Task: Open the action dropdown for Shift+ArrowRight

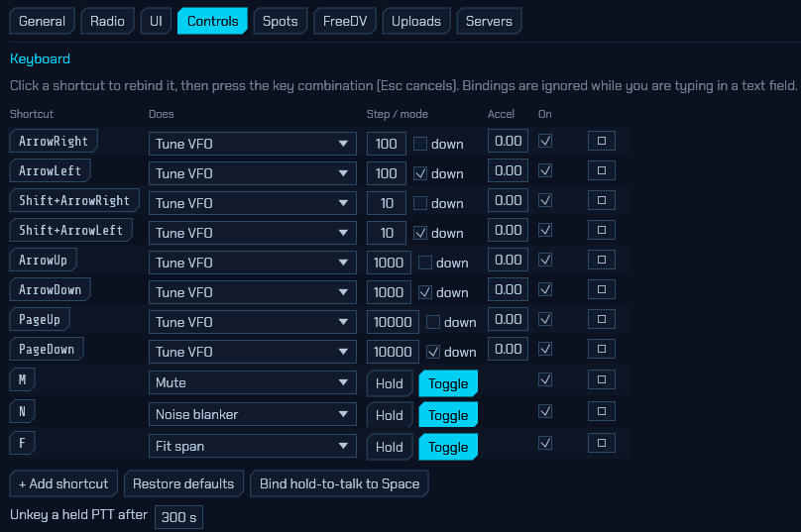Action: tap(253, 203)
